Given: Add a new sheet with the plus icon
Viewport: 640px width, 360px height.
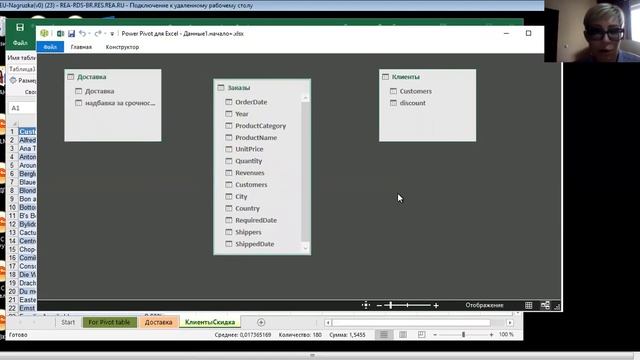Looking at the screenshot, I should [x=261, y=322].
